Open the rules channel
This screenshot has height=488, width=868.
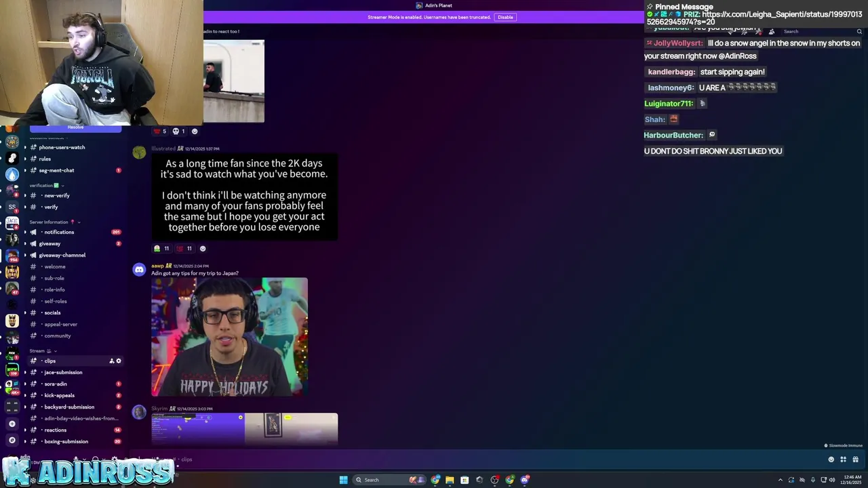75,159
